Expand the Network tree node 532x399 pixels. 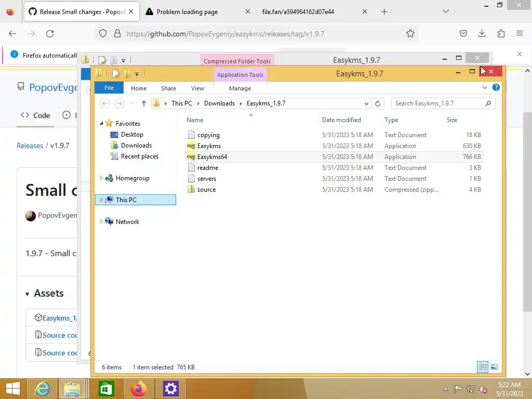pyautogui.click(x=101, y=221)
